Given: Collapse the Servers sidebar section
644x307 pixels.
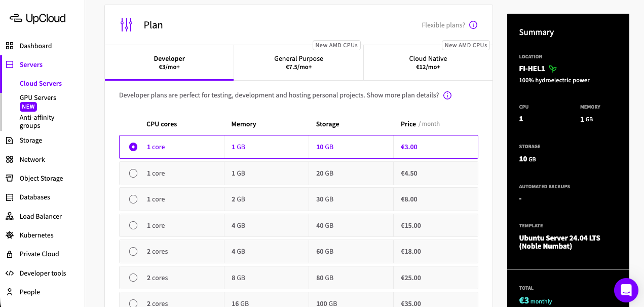Looking at the screenshot, I should (x=31, y=64).
